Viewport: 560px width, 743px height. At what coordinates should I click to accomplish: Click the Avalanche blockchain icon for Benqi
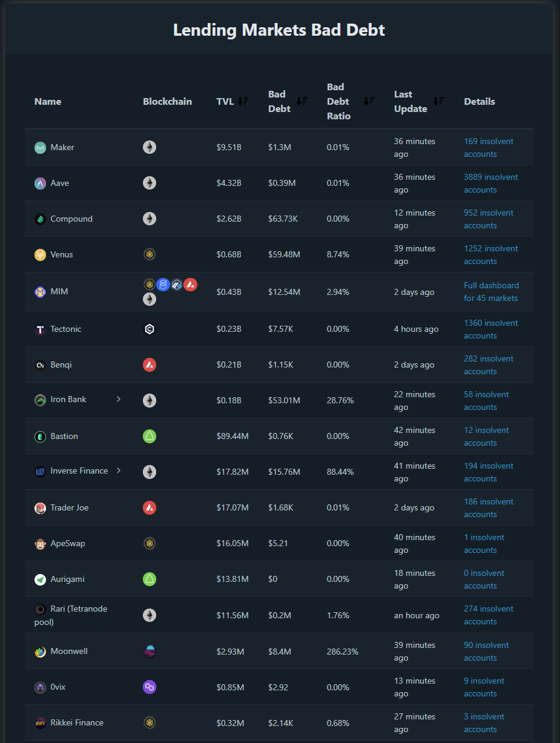click(150, 365)
